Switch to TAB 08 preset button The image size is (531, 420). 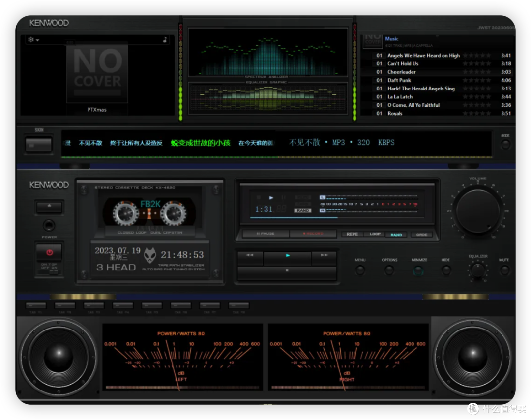coord(239,306)
